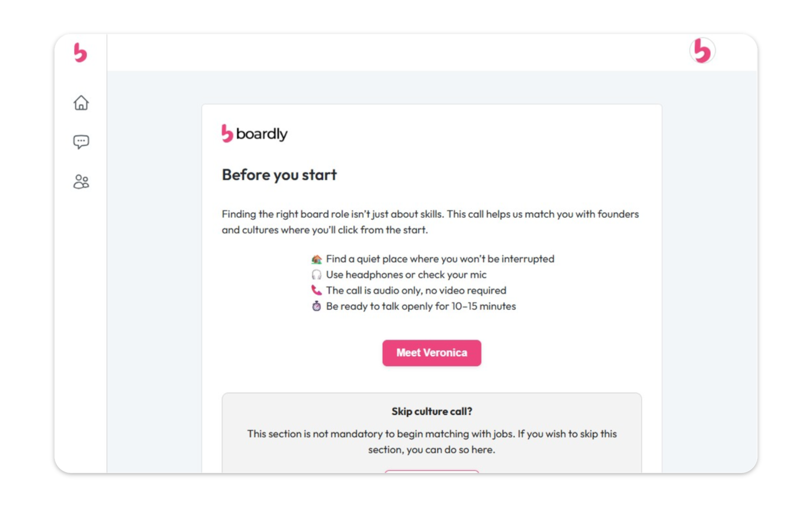Click the boardly wordmark logo in the card

[255, 134]
